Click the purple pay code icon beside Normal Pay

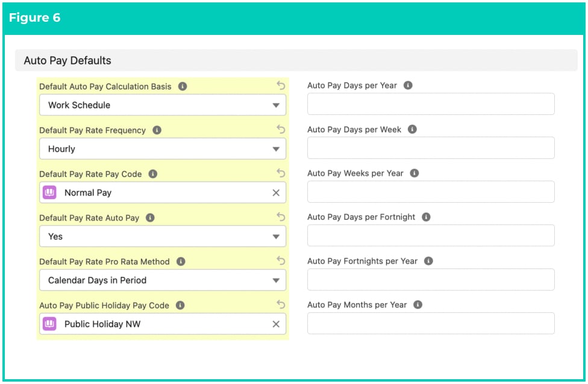[49, 193]
